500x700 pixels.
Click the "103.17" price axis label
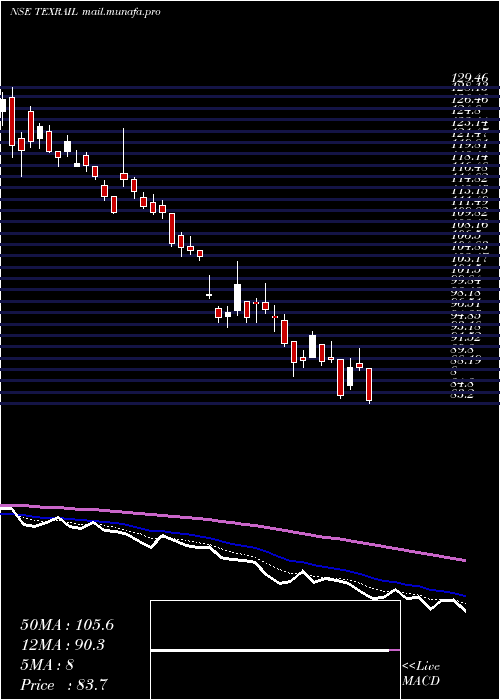coord(470,258)
